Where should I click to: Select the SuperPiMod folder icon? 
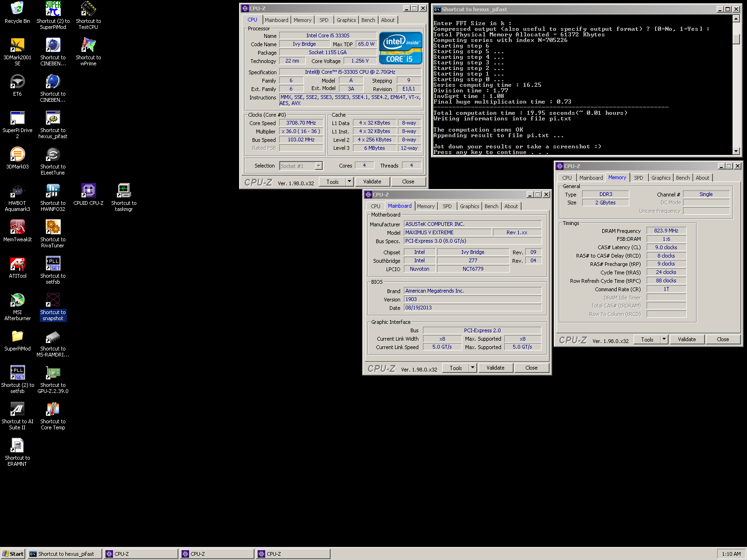pos(17,340)
